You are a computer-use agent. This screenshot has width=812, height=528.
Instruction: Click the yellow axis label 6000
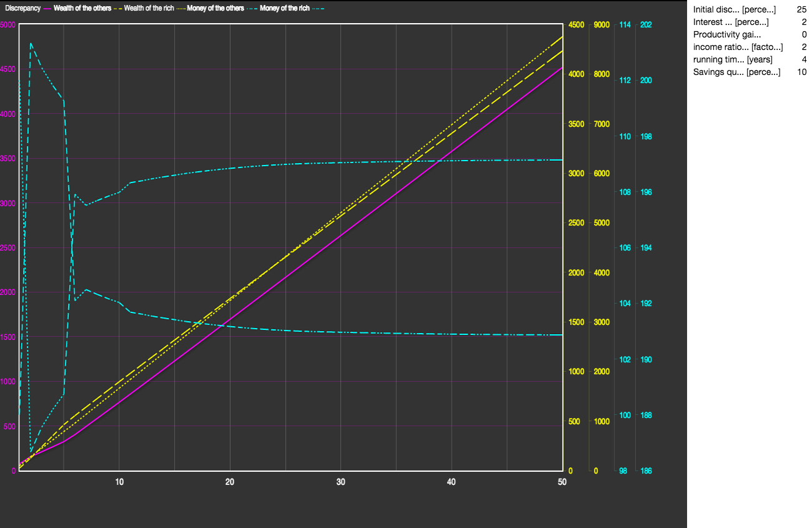[602, 174]
